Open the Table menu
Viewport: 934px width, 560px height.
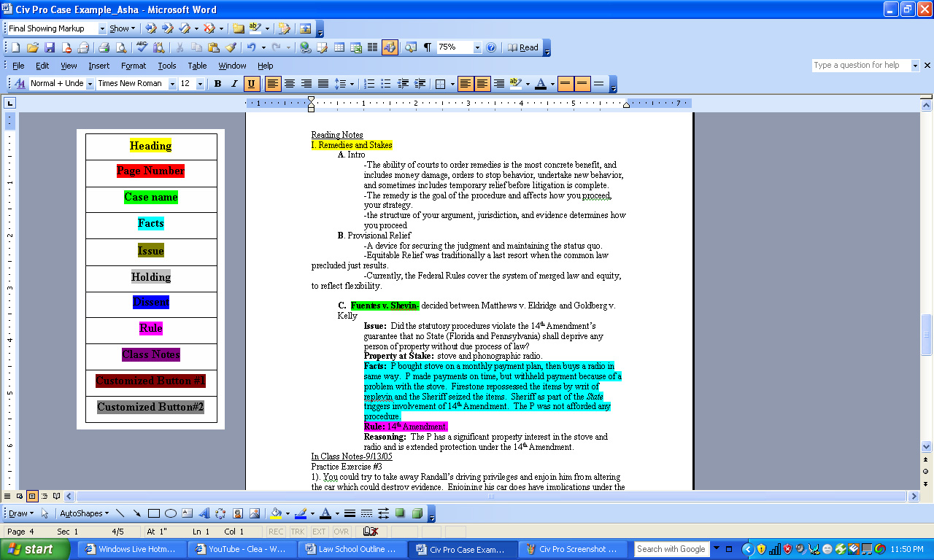(197, 66)
